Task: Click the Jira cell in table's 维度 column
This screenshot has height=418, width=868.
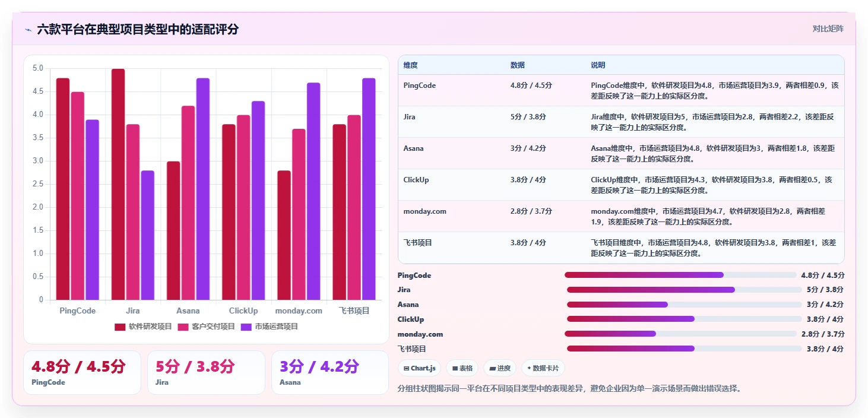Action: tap(409, 117)
